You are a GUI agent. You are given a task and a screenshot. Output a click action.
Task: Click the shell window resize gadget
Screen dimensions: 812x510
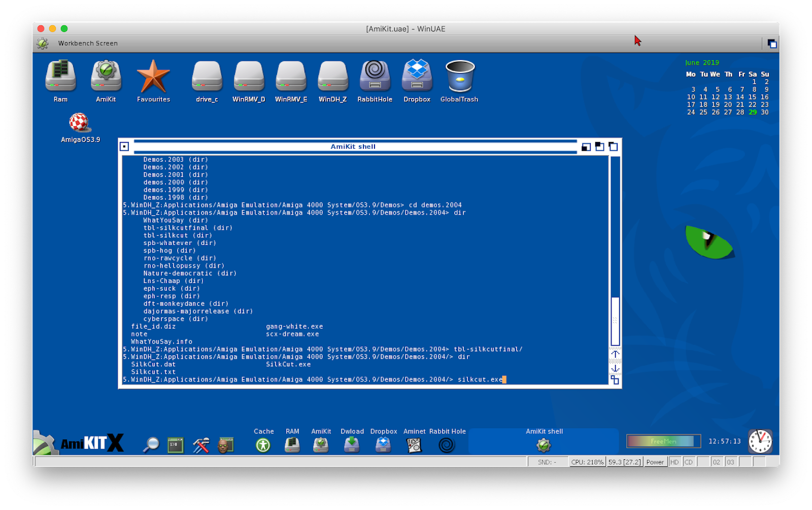point(615,380)
